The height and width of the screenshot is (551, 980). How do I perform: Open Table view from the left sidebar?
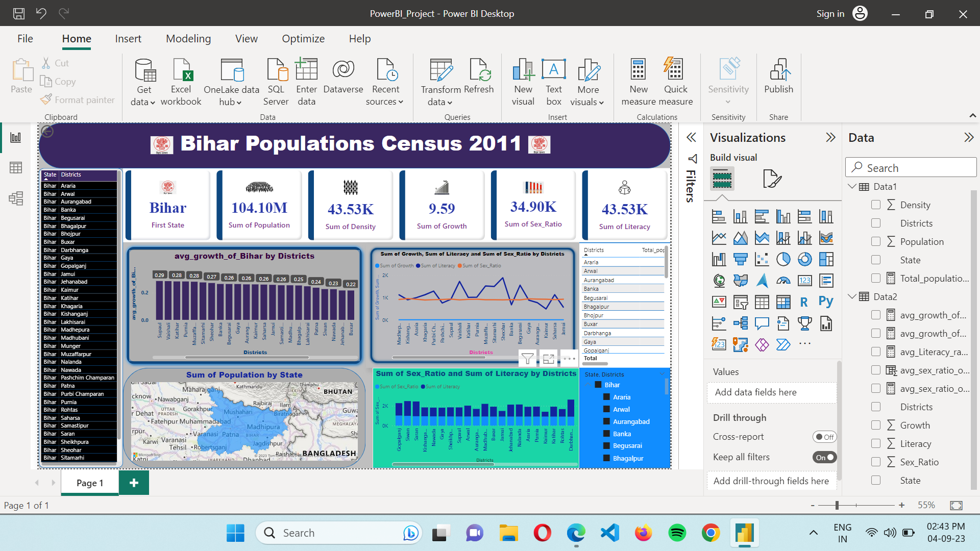coord(16,167)
